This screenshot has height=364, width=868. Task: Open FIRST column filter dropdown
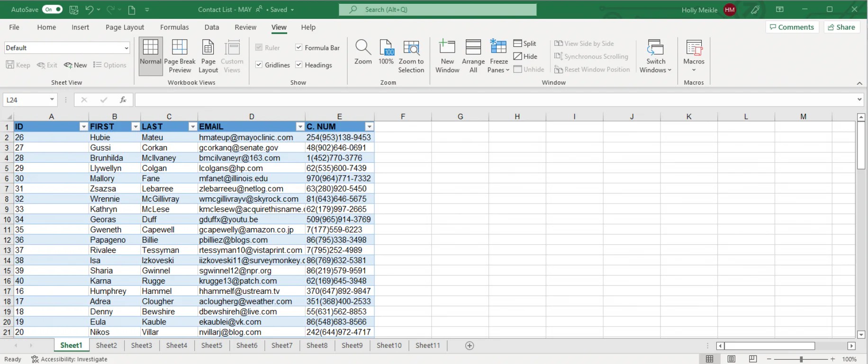(136, 127)
